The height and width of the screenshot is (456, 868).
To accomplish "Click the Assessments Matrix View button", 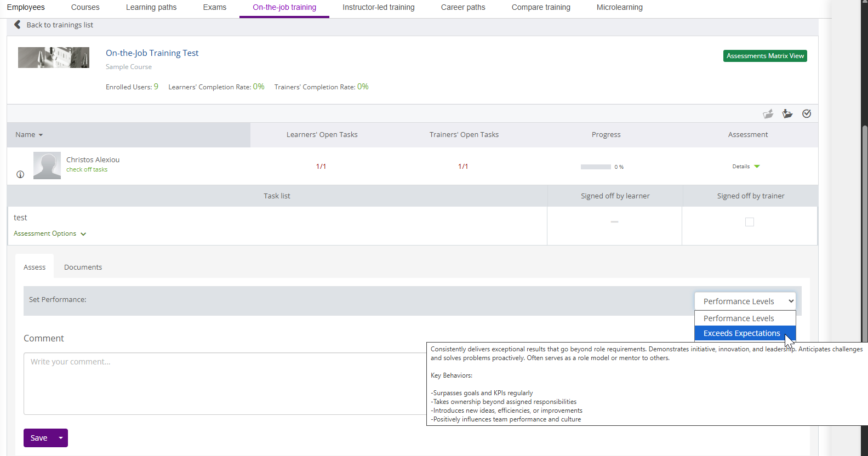I will (x=764, y=56).
